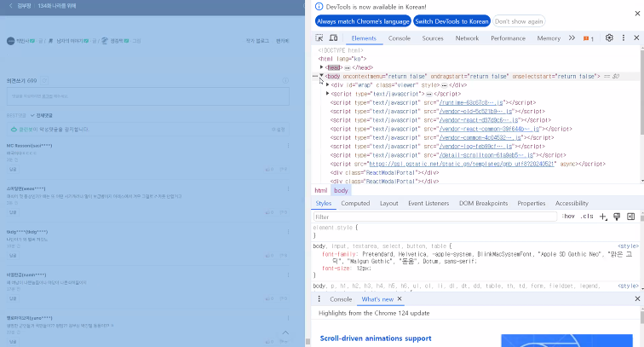Refresh comments icon beside the 699 count
Viewport: 644px width, 347px height.
pyautogui.click(x=45, y=81)
